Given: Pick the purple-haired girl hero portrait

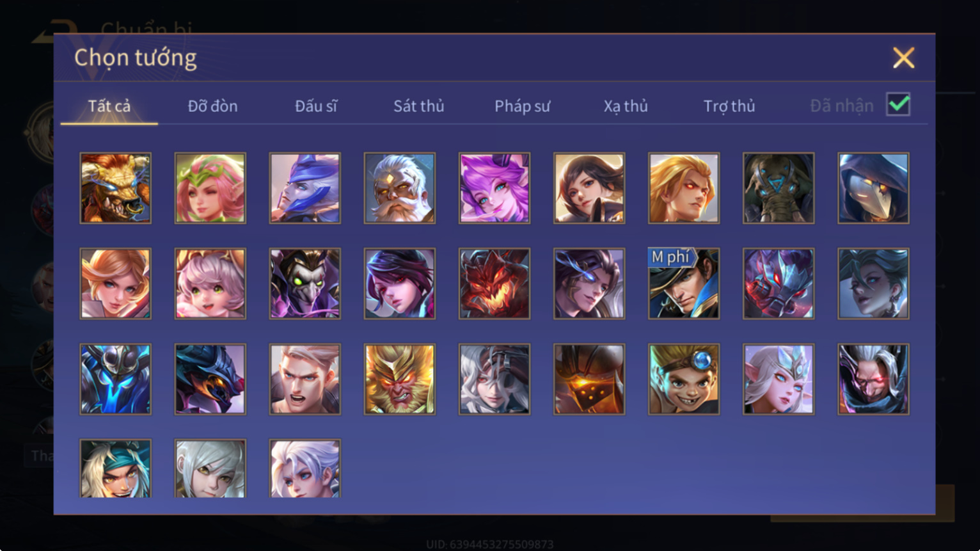Looking at the screenshot, I should [494, 188].
